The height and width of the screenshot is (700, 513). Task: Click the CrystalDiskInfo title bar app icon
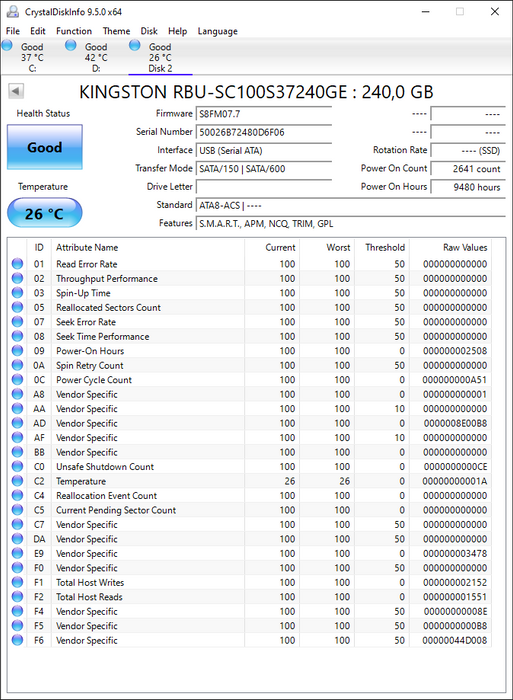tap(13, 12)
